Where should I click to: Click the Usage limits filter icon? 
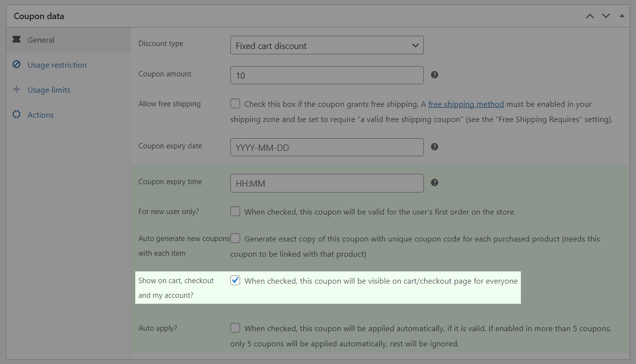[x=17, y=90]
